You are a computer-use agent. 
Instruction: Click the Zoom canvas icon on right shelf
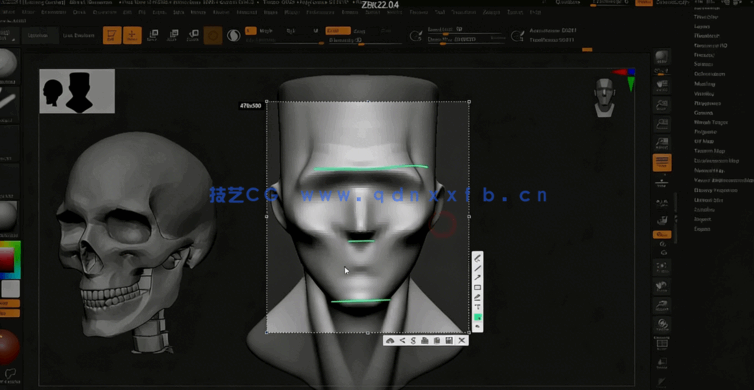click(x=662, y=105)
